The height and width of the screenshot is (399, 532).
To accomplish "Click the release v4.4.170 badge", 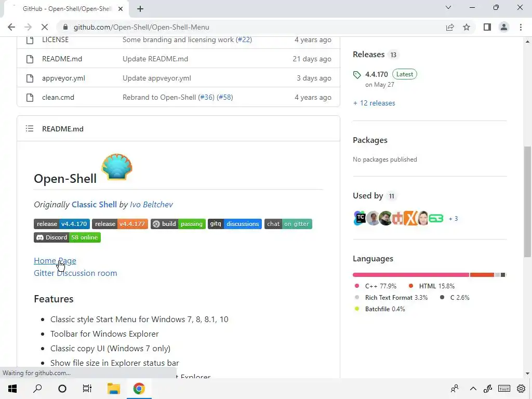I will point(62,224).
